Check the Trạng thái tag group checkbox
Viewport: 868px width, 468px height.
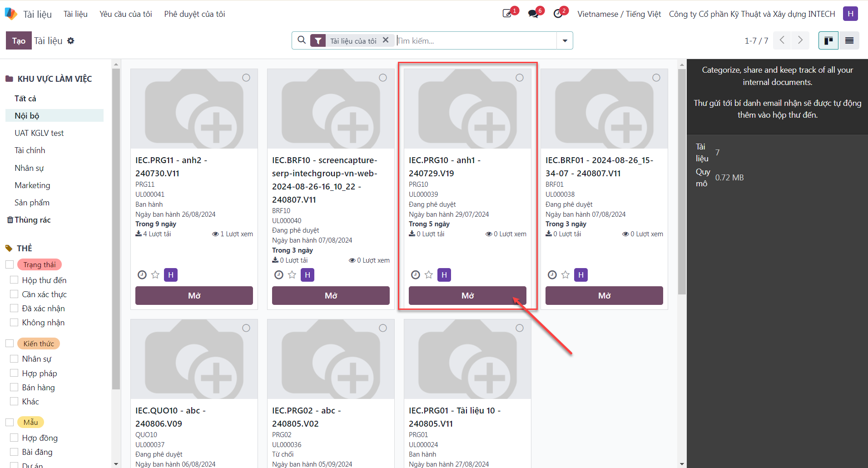coord(10,264)
